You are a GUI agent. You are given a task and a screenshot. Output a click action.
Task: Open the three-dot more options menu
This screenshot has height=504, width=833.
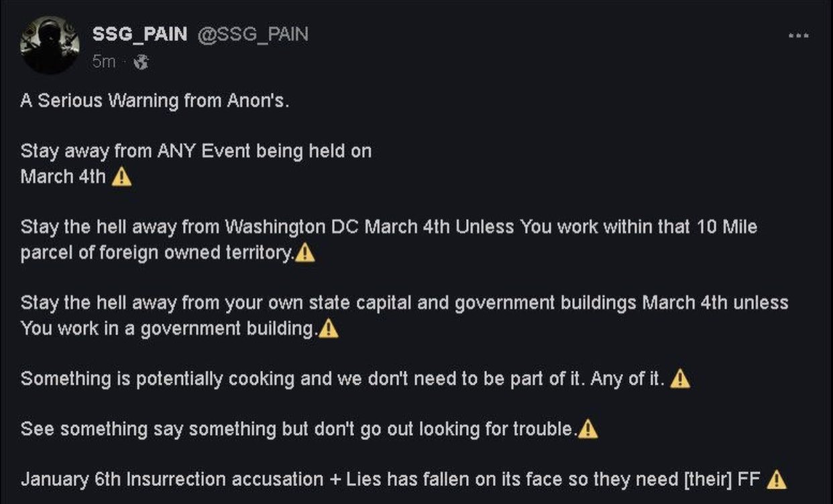tap(798, 36)
